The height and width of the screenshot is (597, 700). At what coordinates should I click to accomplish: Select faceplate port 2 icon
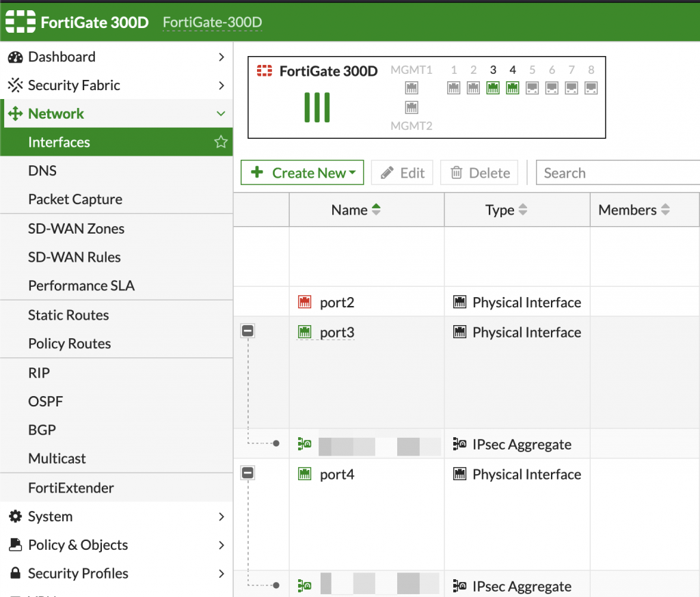tap(473, 88)
